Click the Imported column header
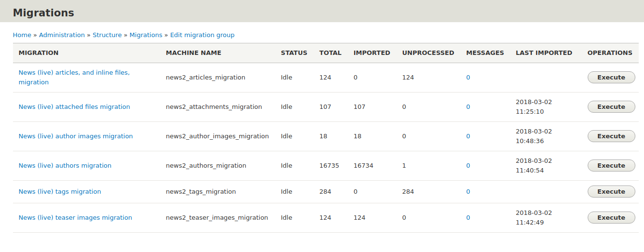The height and width of the screenshot is (252, 644). pyautogui.click(x=372, y=53)
